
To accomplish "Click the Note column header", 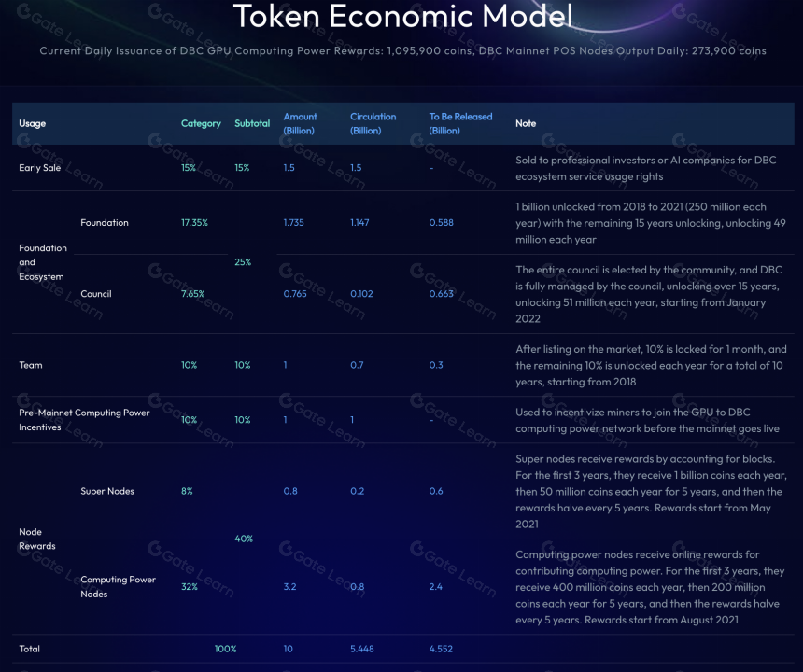I will [x=526, y=123].
